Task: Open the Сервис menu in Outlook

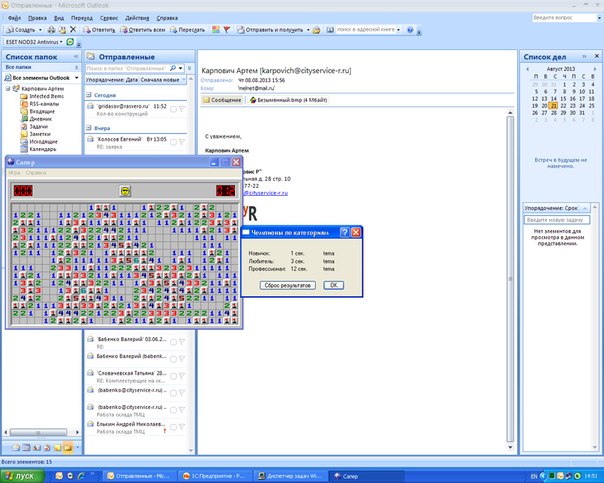Action: click(119, 18)
